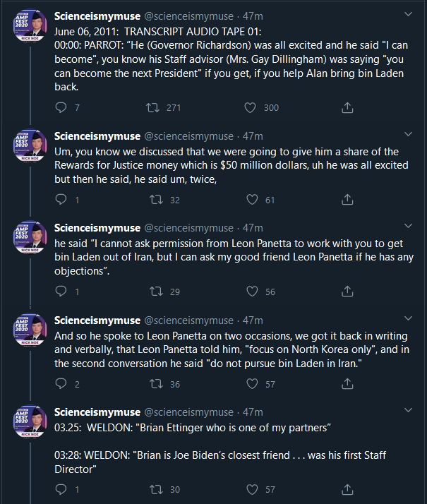Share the Leon Panetta permission tweet
427x504 pixels.
(x=347, y=292)
